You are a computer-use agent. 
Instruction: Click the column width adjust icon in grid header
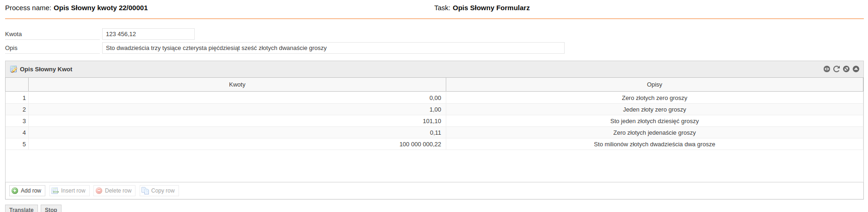827,69
